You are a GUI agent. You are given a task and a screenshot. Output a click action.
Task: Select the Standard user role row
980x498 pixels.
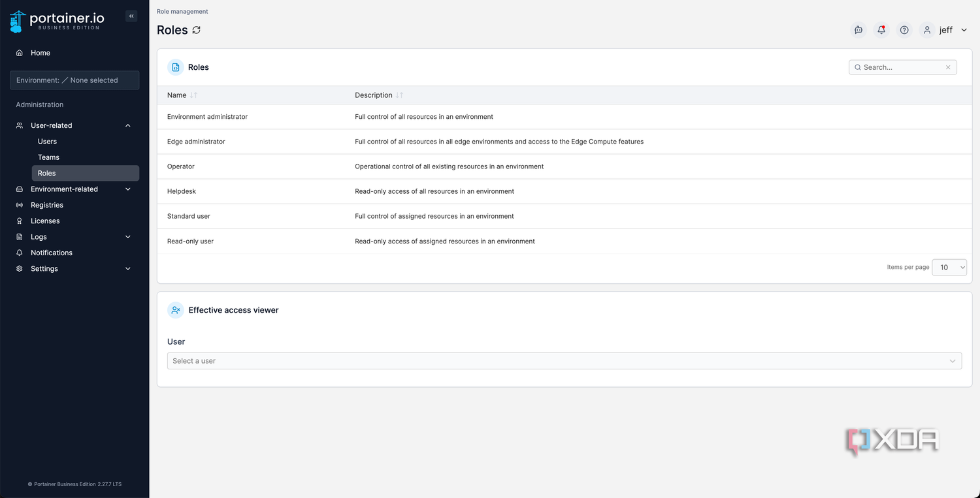pyautogui.click(x=564, y=216)
